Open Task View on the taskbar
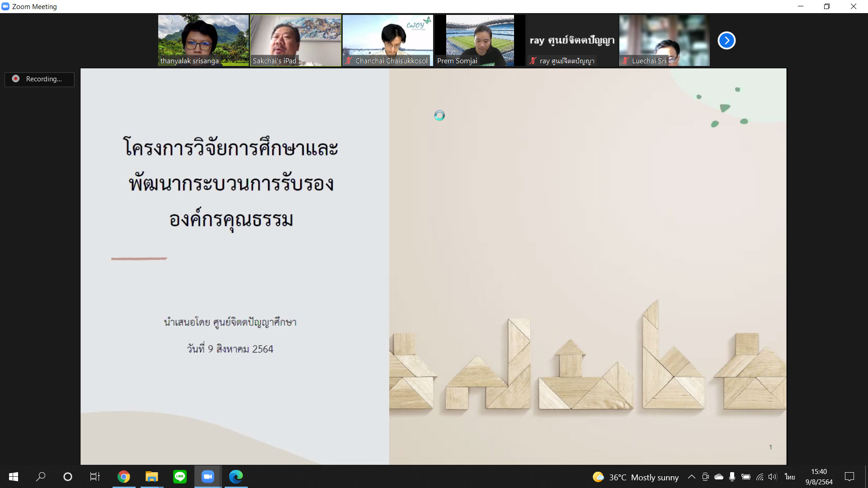This screenshot has height=488, width=868. (x=95, y=477)
